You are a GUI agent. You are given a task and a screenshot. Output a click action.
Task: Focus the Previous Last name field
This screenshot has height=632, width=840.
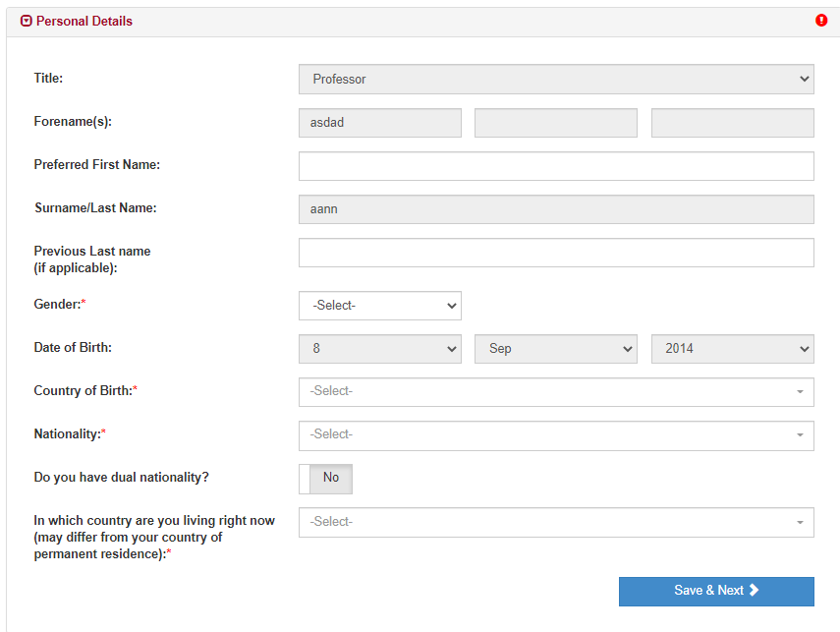click(x=556, y=253)
